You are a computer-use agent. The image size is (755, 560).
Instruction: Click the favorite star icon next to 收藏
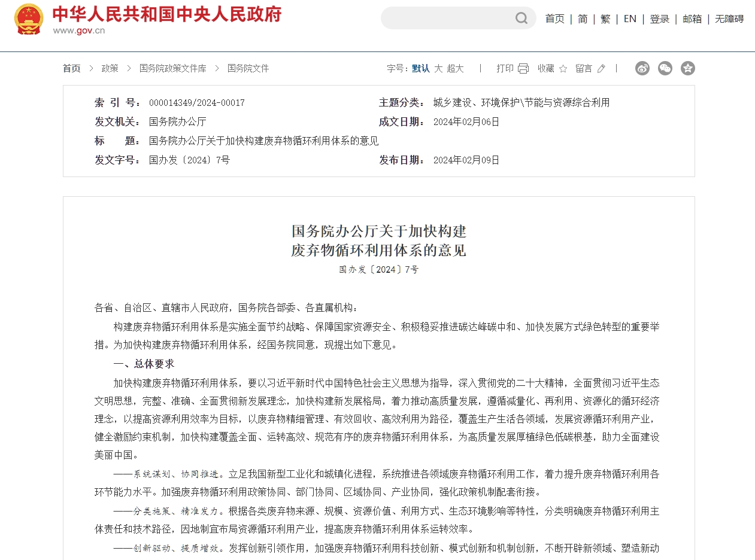pyautogui.click(x=563, y=68)
